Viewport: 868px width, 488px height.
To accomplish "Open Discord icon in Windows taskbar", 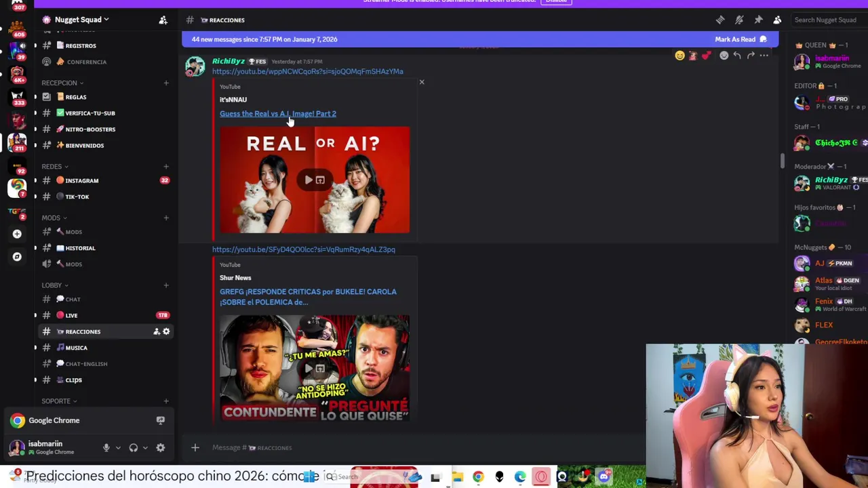I will 604,477.
